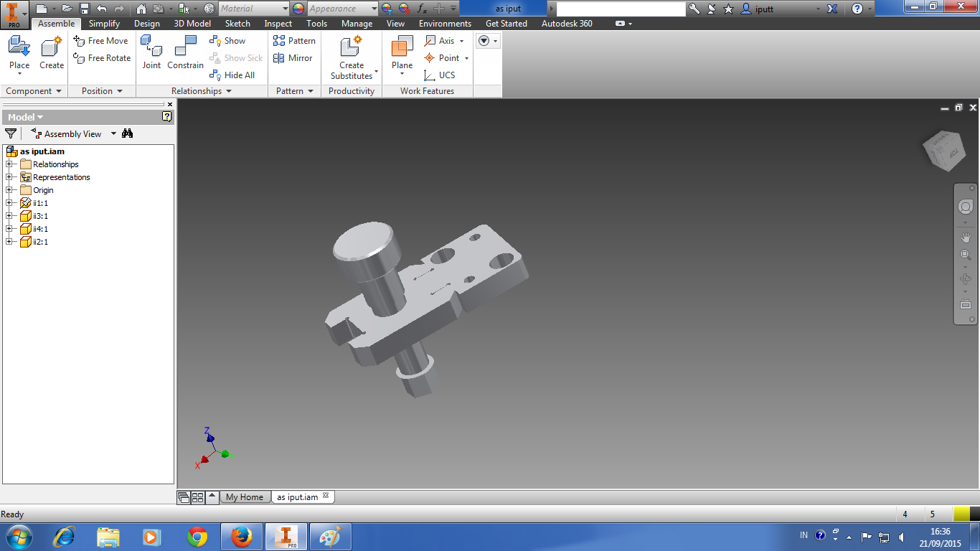This screenshot has width=980, height=551.
Task: Click the Material color selector field
Action: [x=254, y=9]
